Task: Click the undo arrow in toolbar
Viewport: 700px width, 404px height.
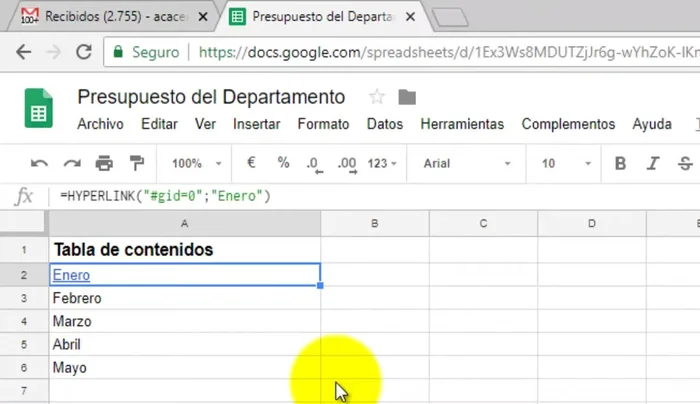Action: click(x=39, y=164)
